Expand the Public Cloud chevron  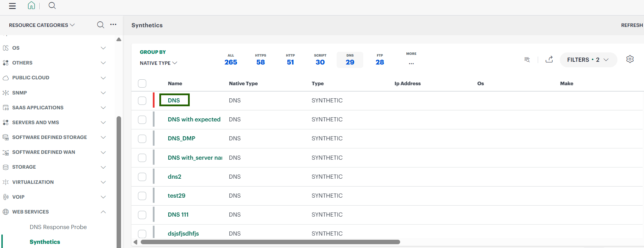(x=103, y=78)
